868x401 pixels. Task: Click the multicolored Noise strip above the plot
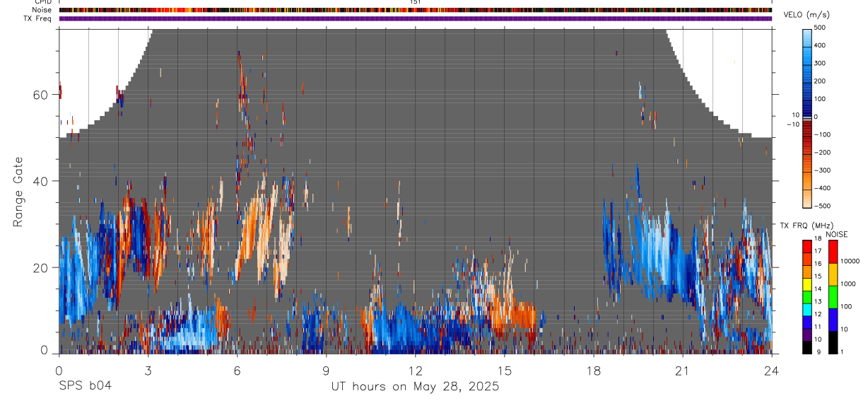point(415,10)
